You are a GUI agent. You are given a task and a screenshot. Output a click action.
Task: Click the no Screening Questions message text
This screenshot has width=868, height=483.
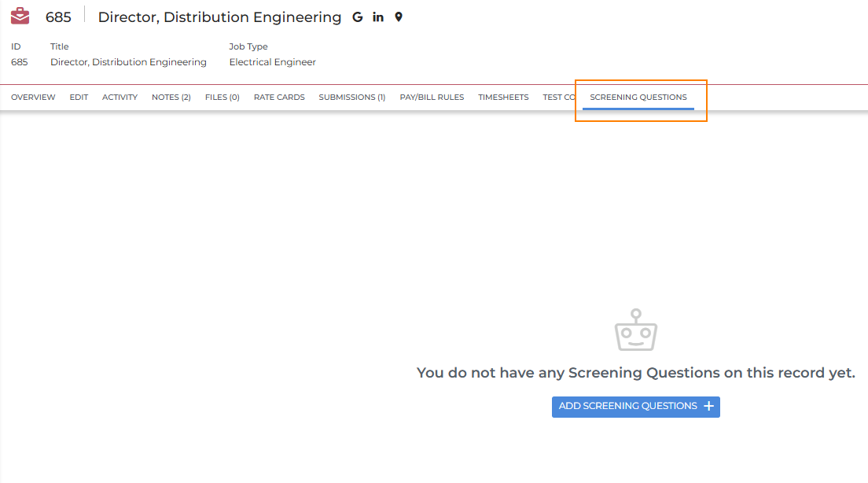pos(636,373)
